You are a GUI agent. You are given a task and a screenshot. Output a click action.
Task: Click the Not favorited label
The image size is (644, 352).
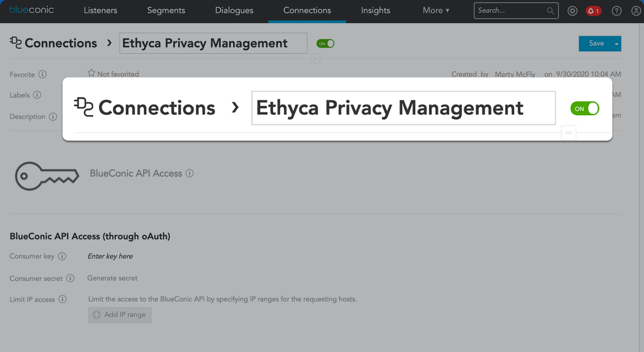click(x=118, y=74)
